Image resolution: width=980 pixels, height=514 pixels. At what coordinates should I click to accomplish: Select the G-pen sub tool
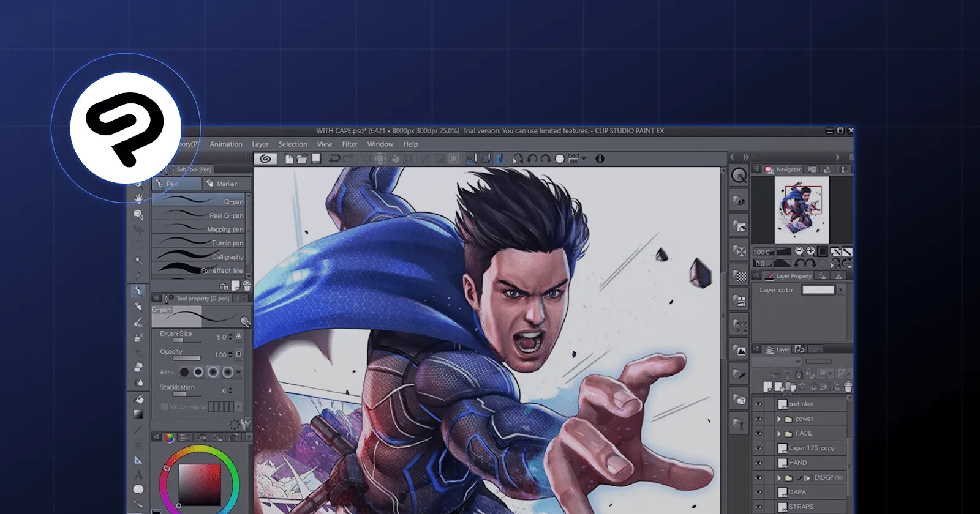(x=198, y=201)
